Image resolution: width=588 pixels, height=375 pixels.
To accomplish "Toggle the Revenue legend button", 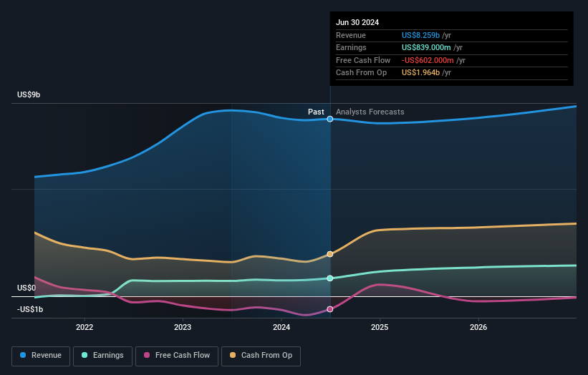I will [x=41, y=356].
